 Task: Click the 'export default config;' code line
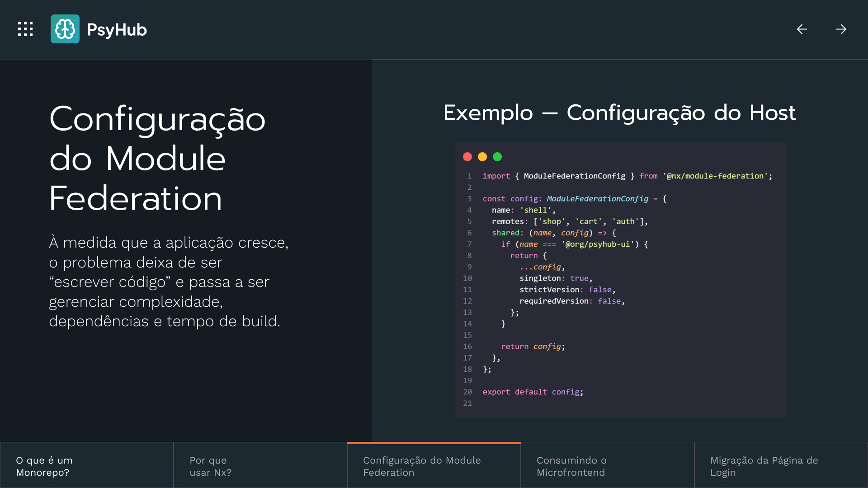click(533, 392)
